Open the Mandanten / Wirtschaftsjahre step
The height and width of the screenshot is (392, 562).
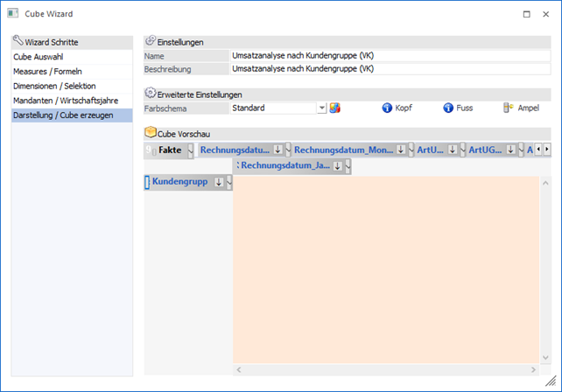[x=64, y=101]
